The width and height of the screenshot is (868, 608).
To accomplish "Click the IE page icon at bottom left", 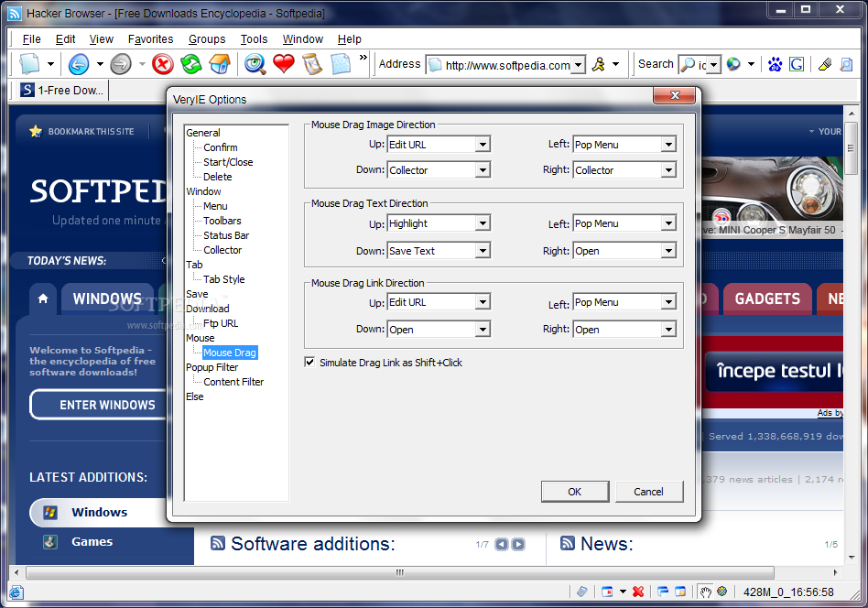I will (16, 592).
